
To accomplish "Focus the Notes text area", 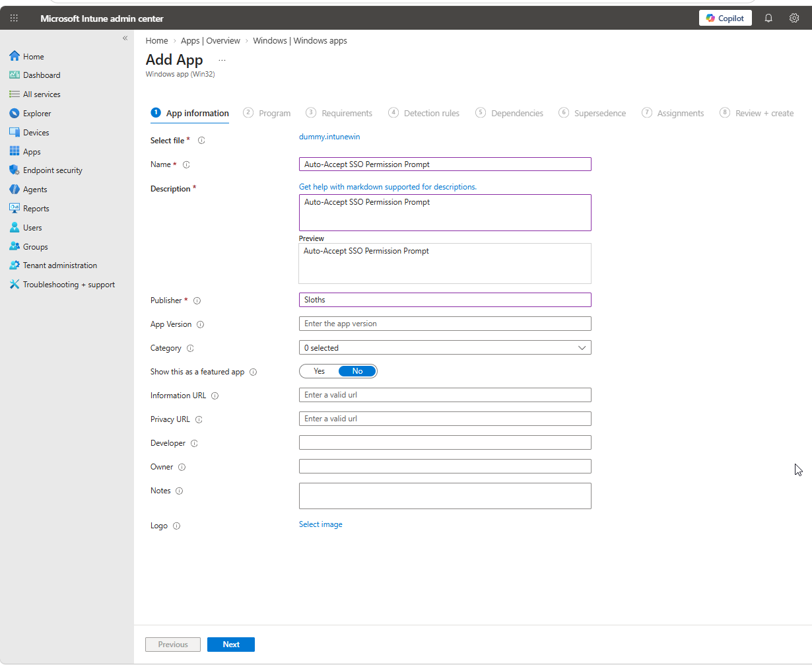I will [x=445, y=496].
